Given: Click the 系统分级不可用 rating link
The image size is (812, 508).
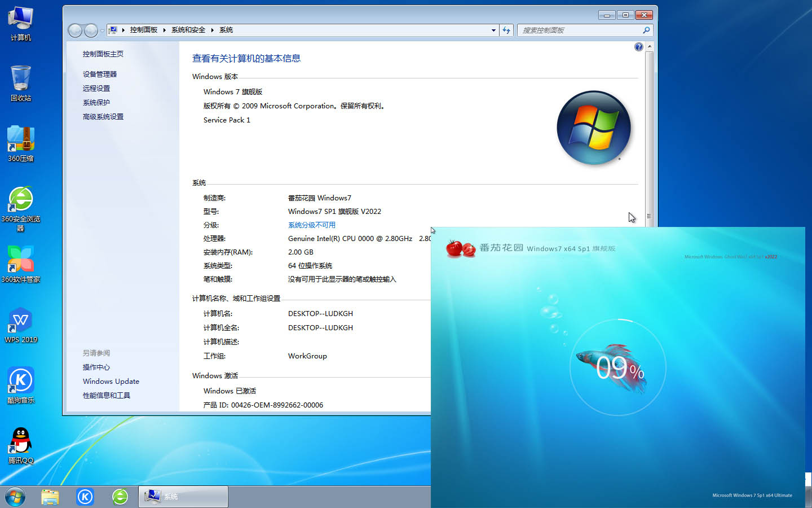Looking at the screenshot, I should click(x=312, y=225).
